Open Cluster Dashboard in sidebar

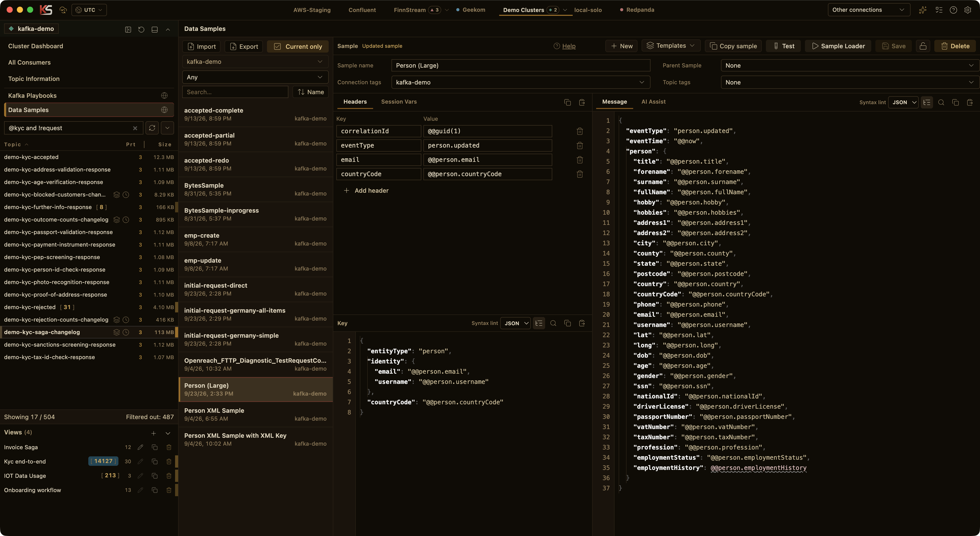tap(35, 46)
